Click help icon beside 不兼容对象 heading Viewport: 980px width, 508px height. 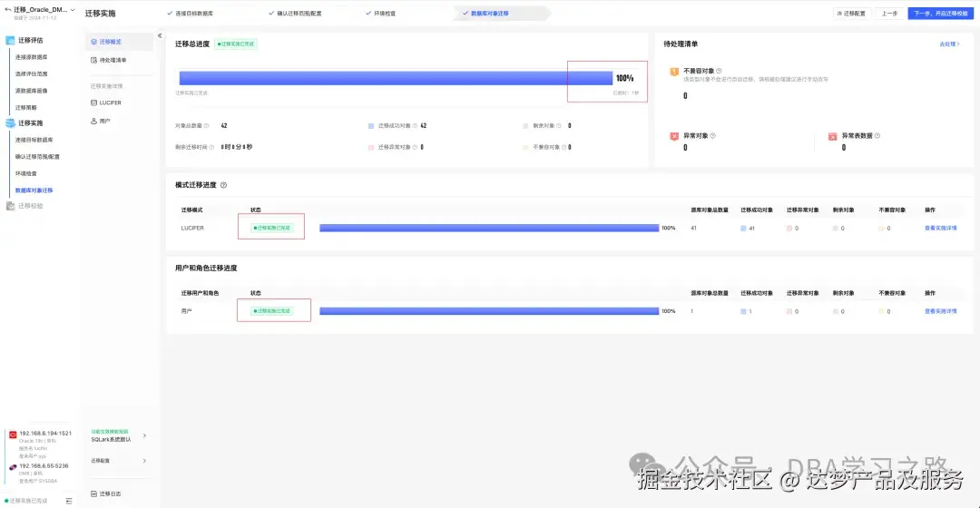(x=719, y=72)
